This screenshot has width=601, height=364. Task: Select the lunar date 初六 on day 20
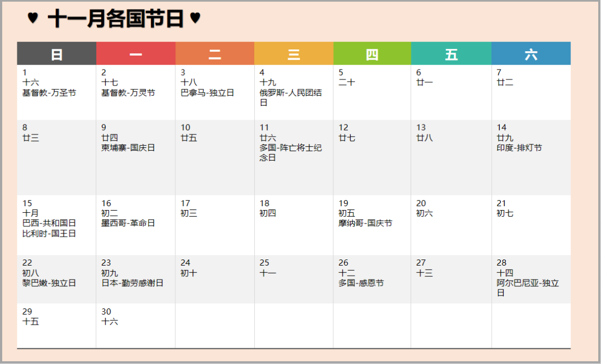[425, 213]
